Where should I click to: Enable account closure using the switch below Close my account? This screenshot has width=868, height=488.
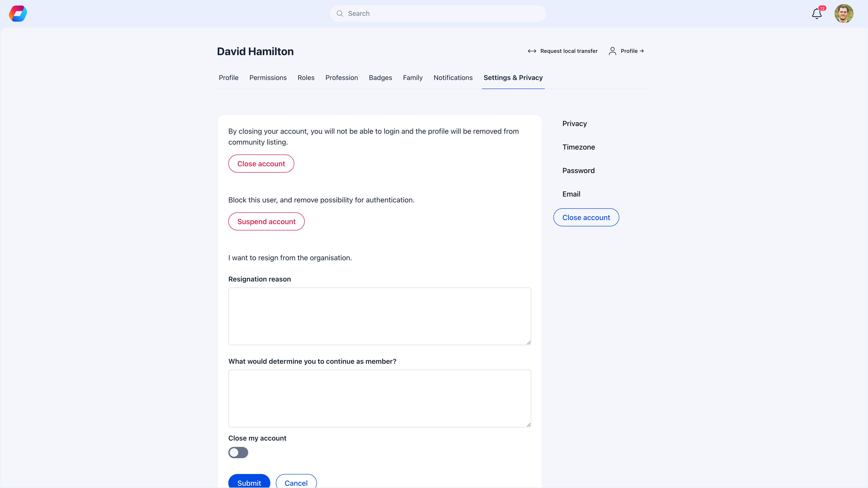[238, 452]
